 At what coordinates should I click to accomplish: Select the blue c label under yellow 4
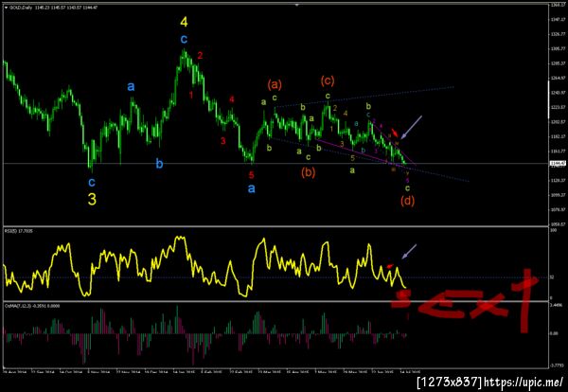[184, 39]
